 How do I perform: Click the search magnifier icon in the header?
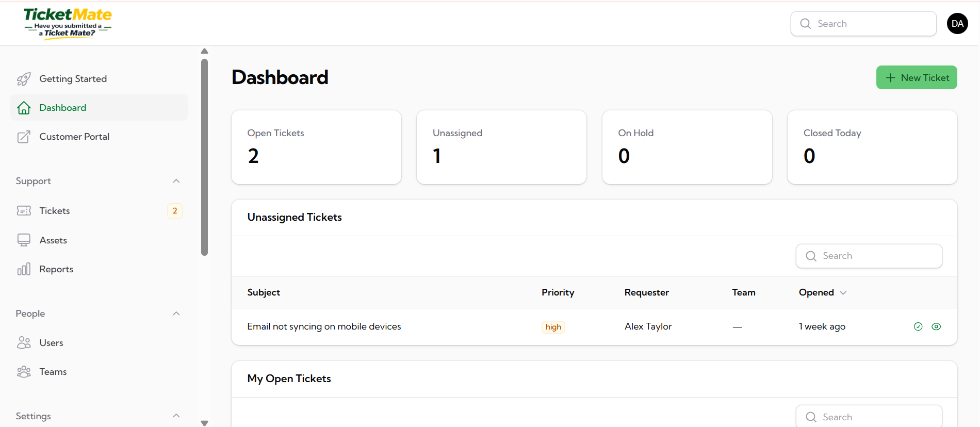(x=806, y=24)
